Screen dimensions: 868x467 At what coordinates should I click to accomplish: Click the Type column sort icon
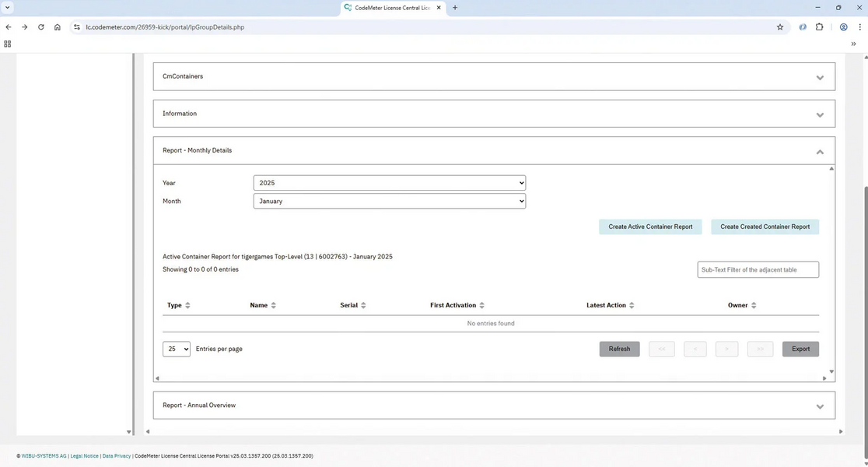pyautogui.click(x=187, y=305)
